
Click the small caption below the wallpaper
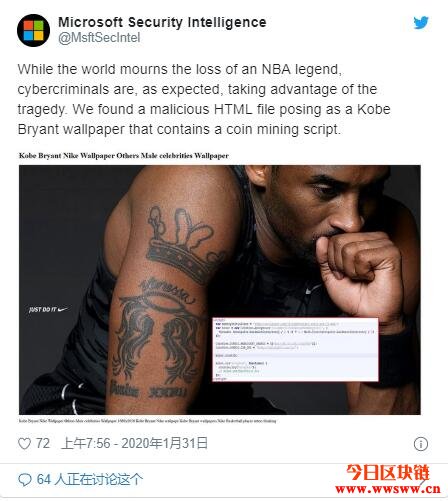pyautogui.click(x=147, y=421)
